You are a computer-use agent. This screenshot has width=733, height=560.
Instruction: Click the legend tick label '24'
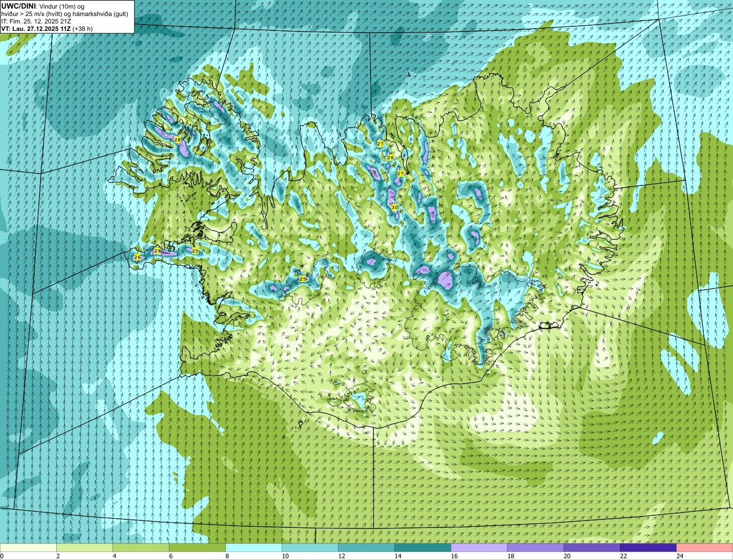coord(680,556)
